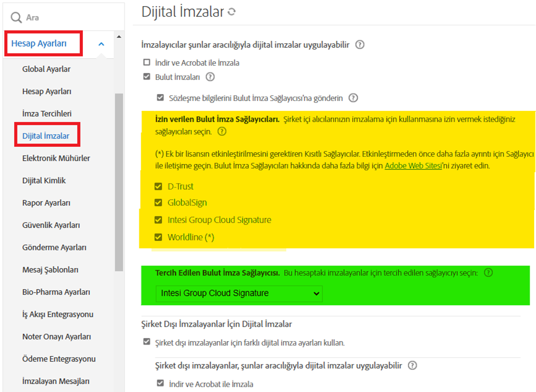Open the preferred cloud signature provider dropdown

[x=239, y=293]
